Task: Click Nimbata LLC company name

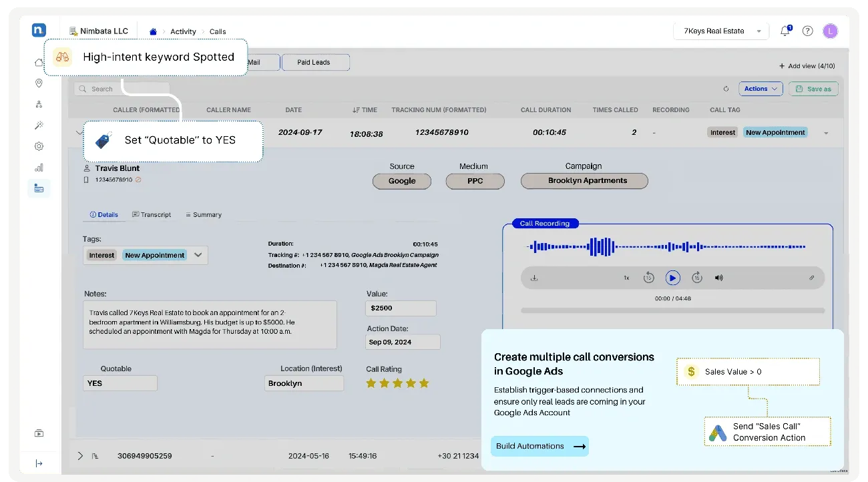Action: click(x=103, y=31)
